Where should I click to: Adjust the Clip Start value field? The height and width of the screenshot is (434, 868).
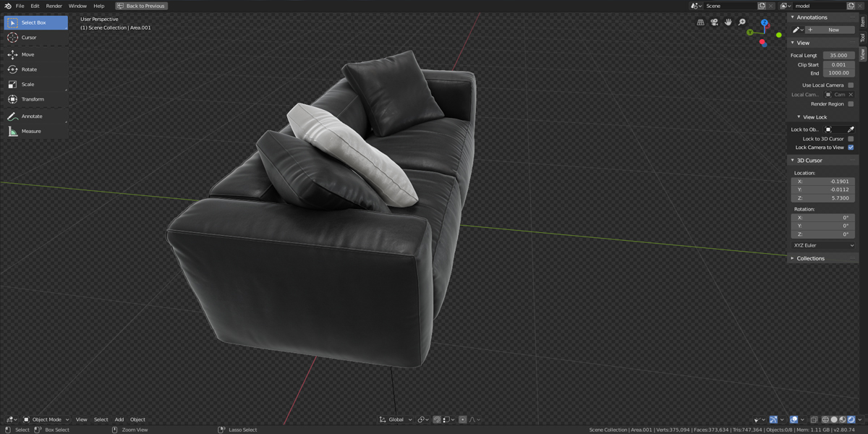[839, 64]
